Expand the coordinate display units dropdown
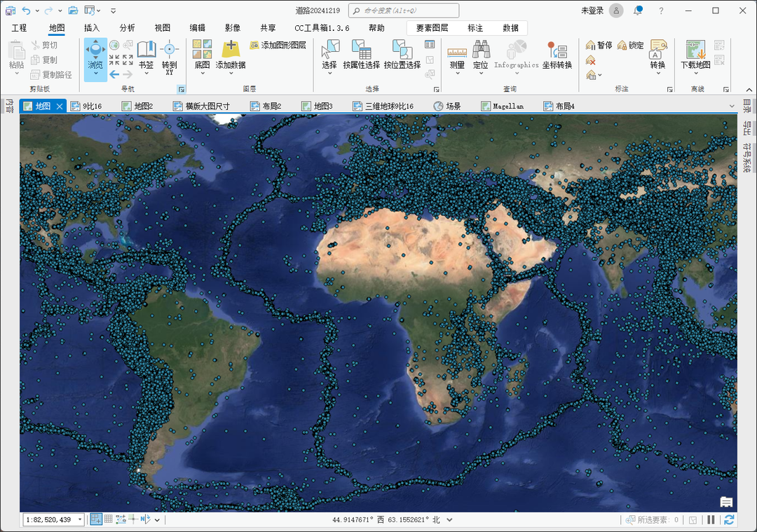This screenshot has height=532, width=757. [x=449, y=520]
